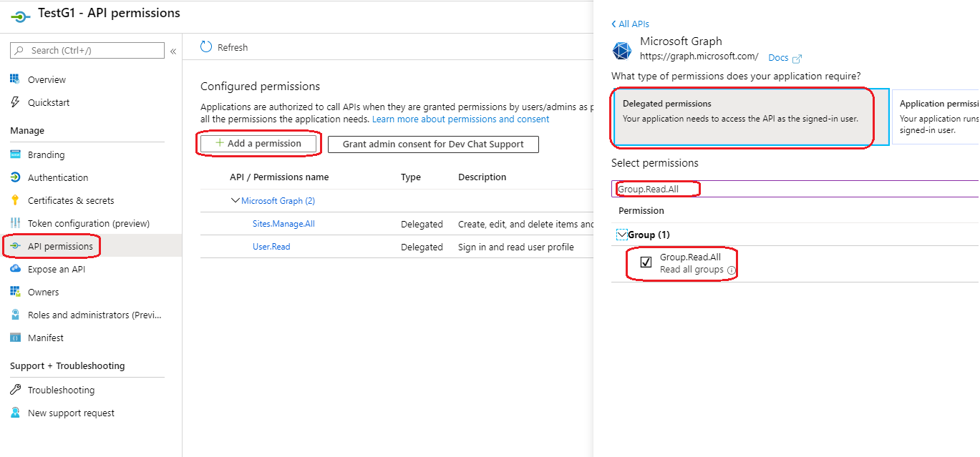Click the Expose an API cloud icon
Viewport: 980px width, 457px height.
[15, 269]
